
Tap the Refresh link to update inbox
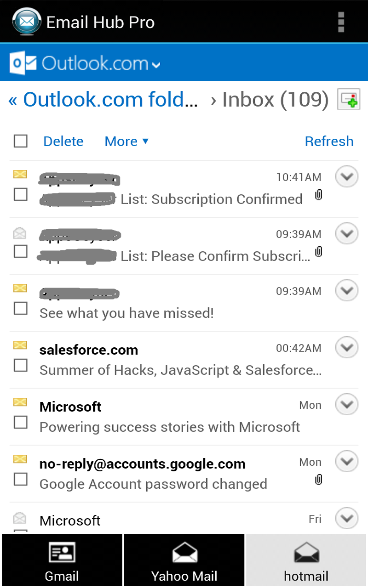point(329,141)
